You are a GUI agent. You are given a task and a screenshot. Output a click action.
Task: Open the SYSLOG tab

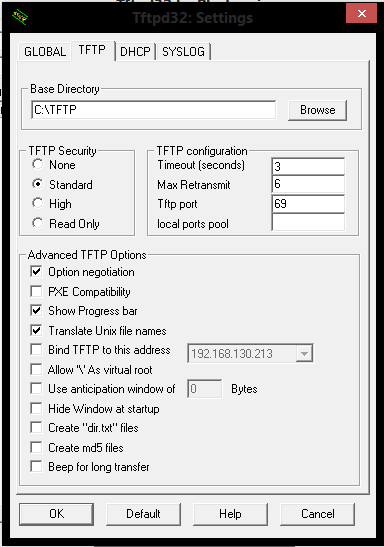pyautogui.click(x=183, y=52)
